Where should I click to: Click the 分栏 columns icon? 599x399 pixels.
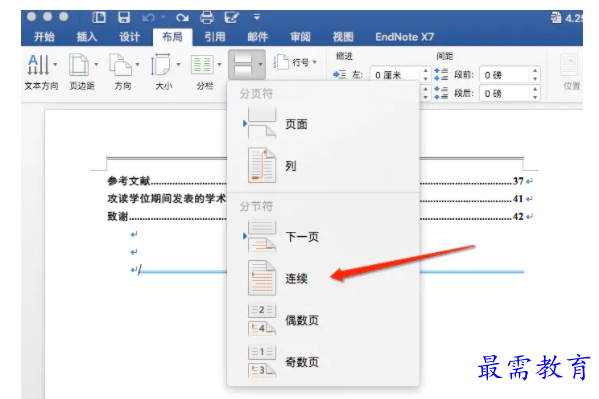click(202, 65)
